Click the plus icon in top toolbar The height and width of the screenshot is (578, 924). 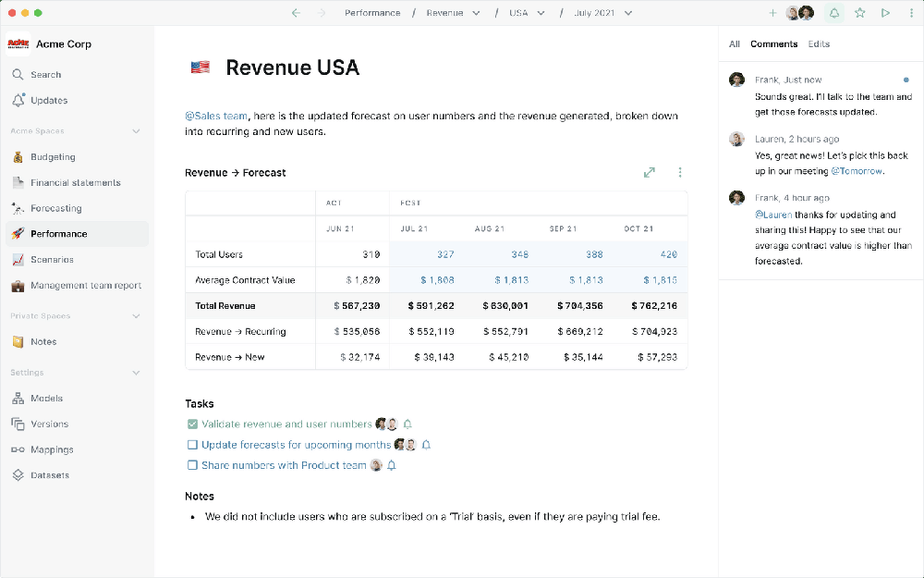pyautogui.click(x=772, y=13)
